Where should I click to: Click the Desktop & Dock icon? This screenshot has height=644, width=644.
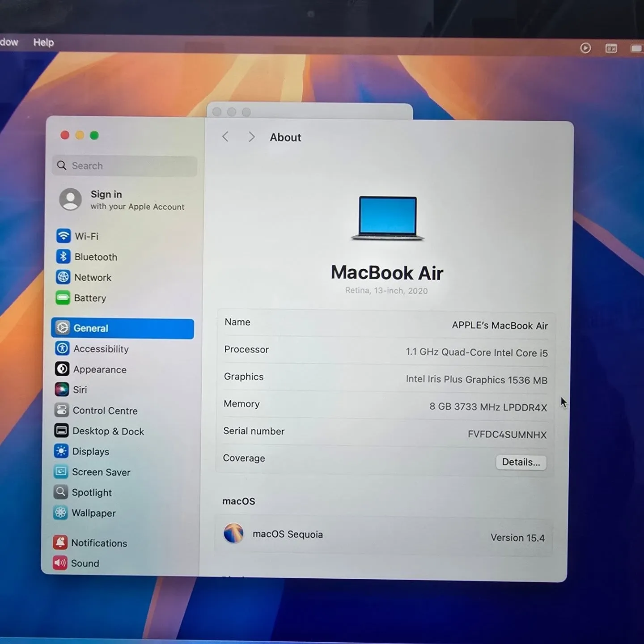point(61,430)
